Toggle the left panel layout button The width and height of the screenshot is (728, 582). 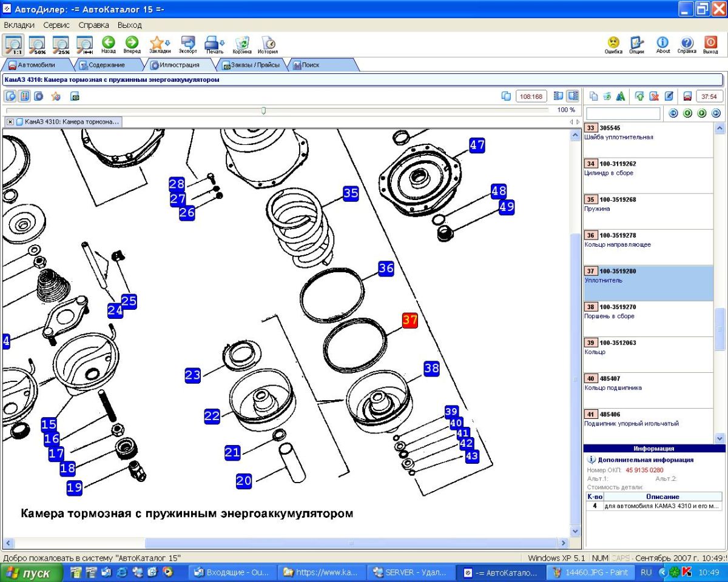coord(559,96)
